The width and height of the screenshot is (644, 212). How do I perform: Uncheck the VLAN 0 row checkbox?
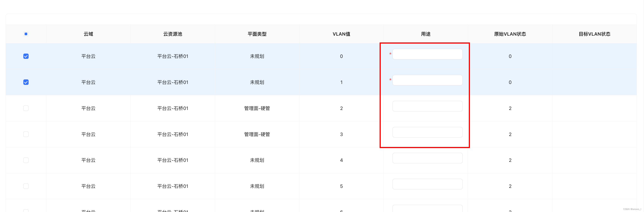pyautogui.click(x=26, y=56)
